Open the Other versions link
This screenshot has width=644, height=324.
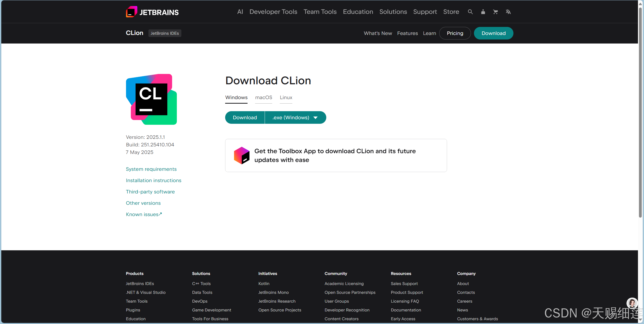143,203
